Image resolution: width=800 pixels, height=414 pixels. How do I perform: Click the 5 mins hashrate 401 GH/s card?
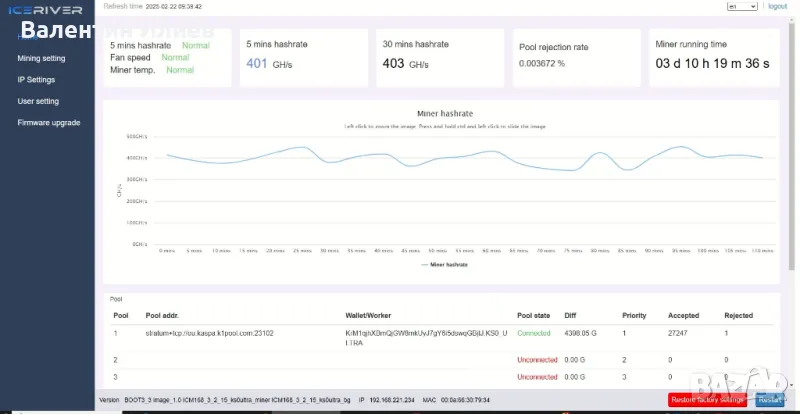302,57
